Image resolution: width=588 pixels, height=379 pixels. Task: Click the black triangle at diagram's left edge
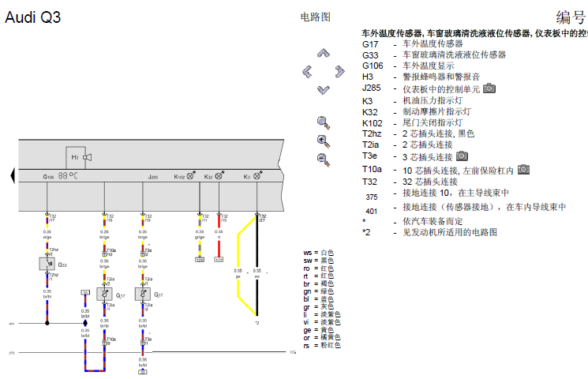pos(13,175)
